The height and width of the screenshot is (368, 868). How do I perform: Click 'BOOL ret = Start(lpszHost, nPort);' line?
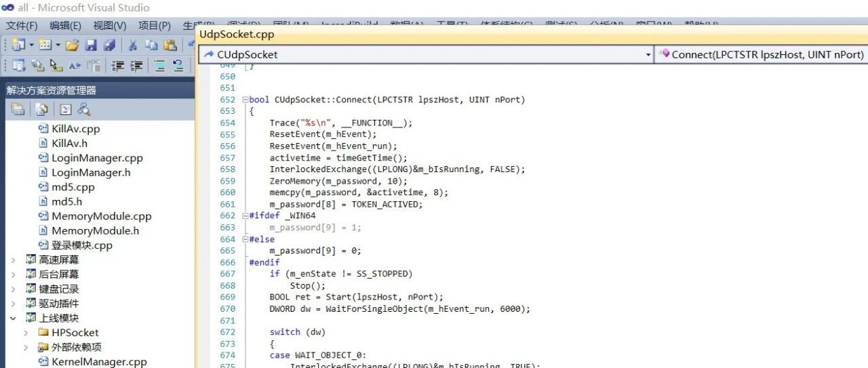tap(356, 297)
